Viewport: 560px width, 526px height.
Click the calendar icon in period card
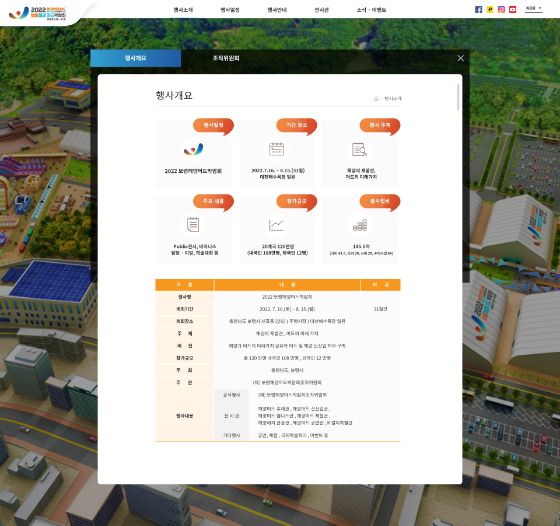276,149
